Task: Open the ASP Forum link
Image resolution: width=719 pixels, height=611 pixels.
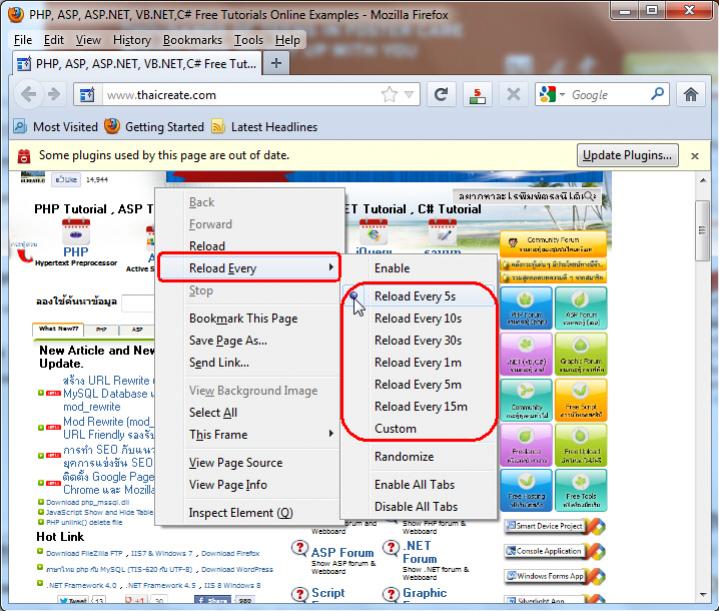Action: (x=342, y=552)
